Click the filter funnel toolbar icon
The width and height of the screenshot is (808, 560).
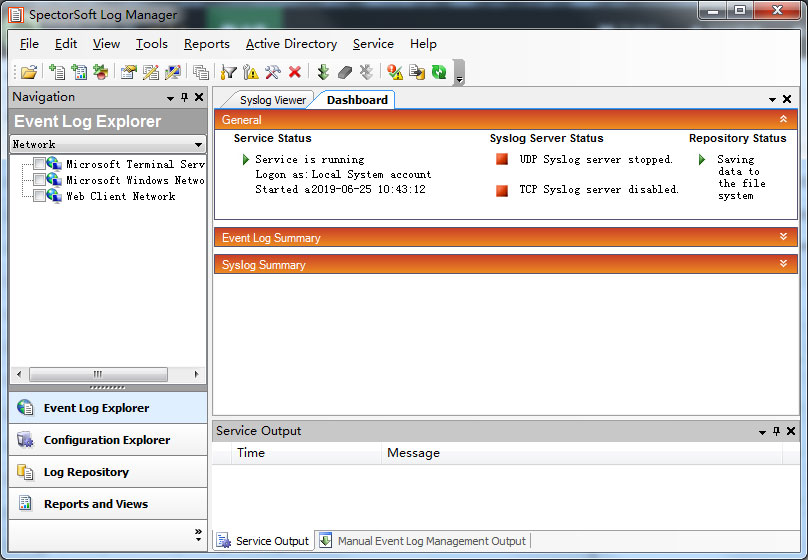(229, 72)
